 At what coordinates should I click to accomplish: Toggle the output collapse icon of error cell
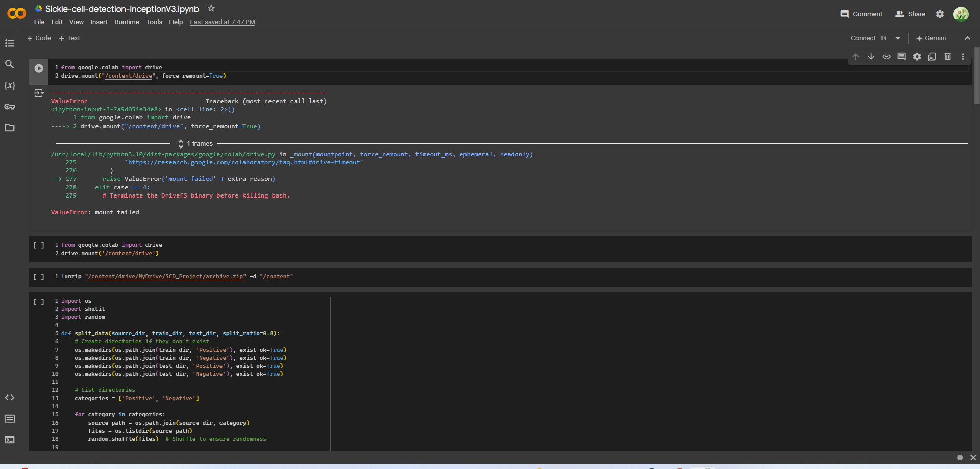(39, 93)
